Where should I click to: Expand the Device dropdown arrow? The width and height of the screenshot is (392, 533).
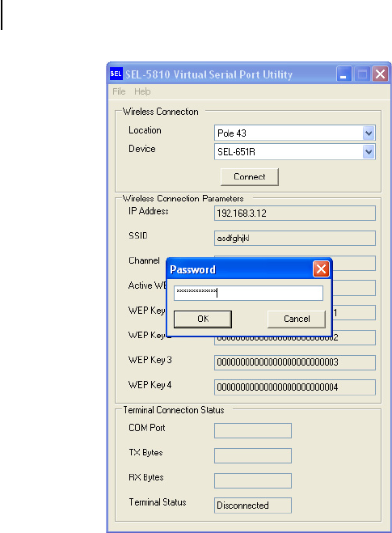click(369, 152)
